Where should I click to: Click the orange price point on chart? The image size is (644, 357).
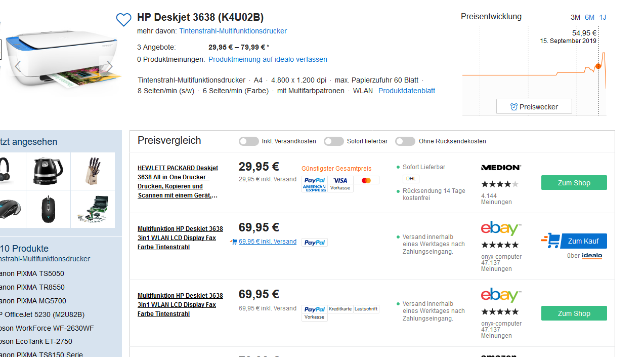[598, 66]
